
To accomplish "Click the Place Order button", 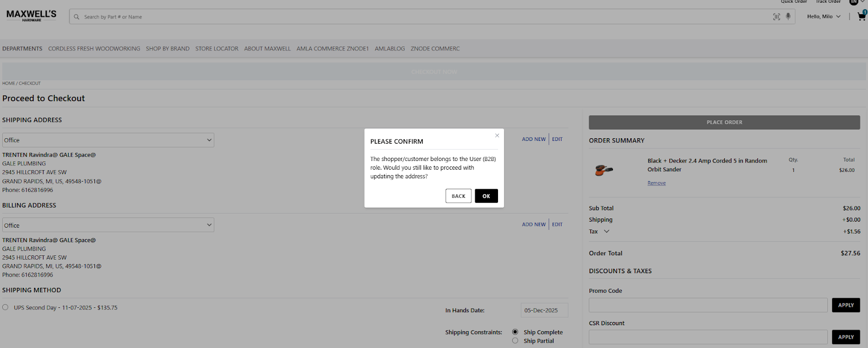I will (724, 123).
